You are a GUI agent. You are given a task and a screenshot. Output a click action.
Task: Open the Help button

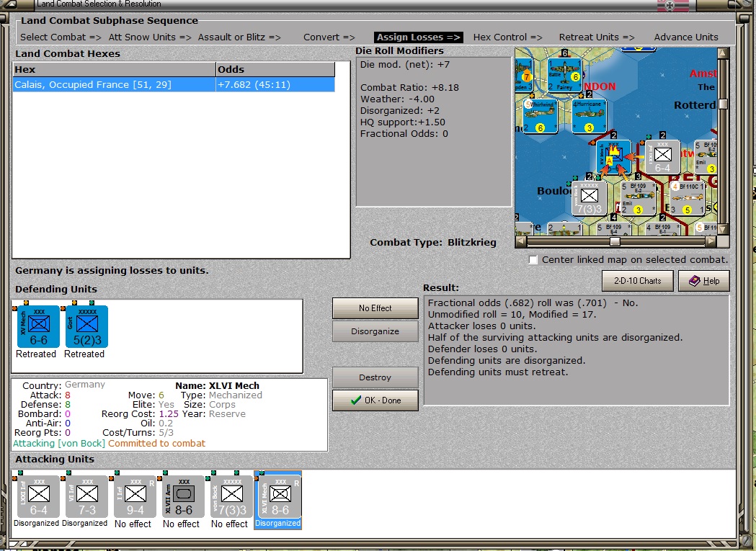click(704, 281)
